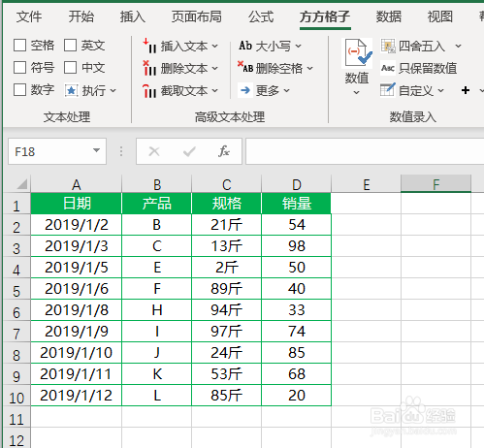The image size is (484, 448).
Task: Check the 中文 checkbox
Action: [x=70, y=68]
